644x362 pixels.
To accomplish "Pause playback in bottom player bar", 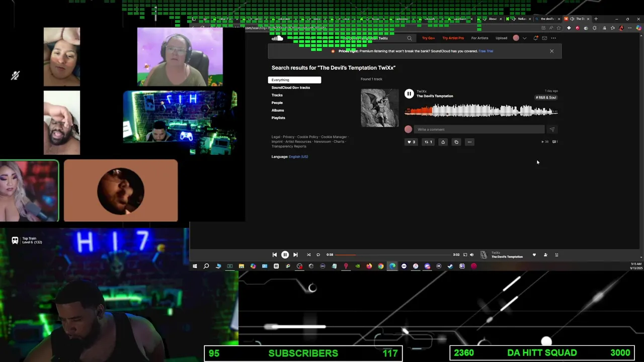I will [x=285, y=255].
